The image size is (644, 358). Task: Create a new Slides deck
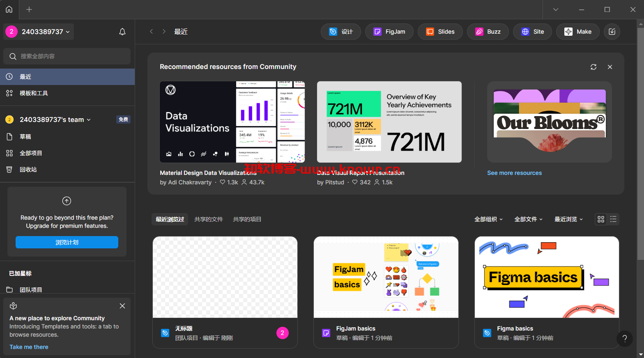[440, 32]
